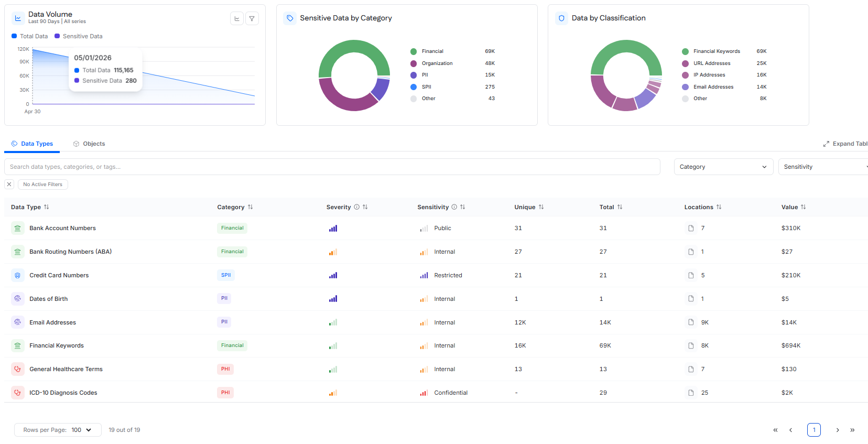Open the filter icon in Data Volume panel

(252, 19)
